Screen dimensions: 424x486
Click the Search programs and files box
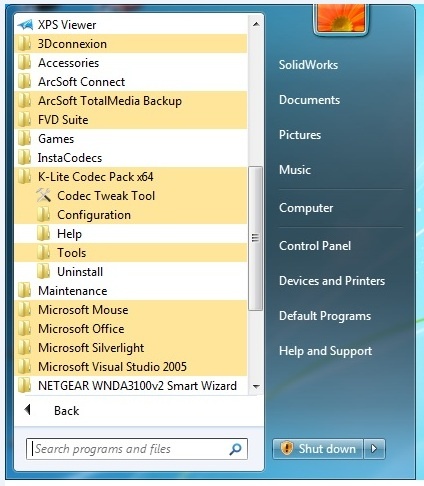pos(137,449)
